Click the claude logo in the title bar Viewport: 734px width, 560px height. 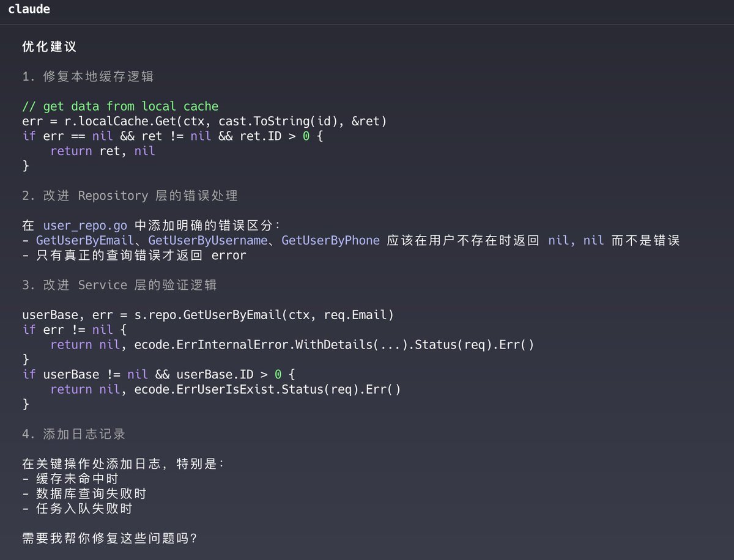click(x=29, y=9)
